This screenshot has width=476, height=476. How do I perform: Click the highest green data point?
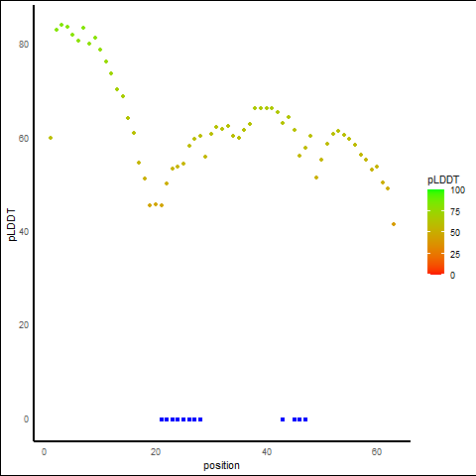[61, 25]
